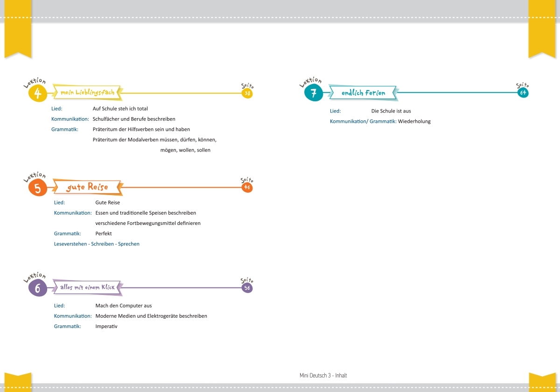
Task: Click the 'Kommunikation:' label under Lektion 5
Action: (x=73, y=213)
